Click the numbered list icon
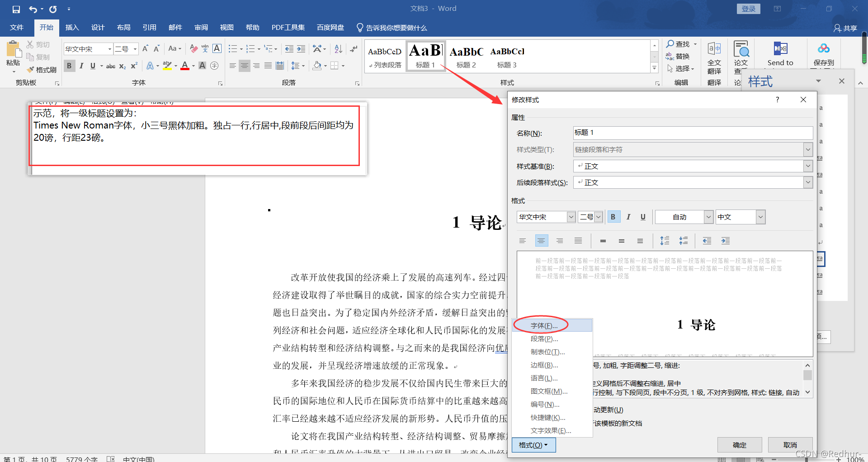The image size is (868, 462). (x=250, y=48)
